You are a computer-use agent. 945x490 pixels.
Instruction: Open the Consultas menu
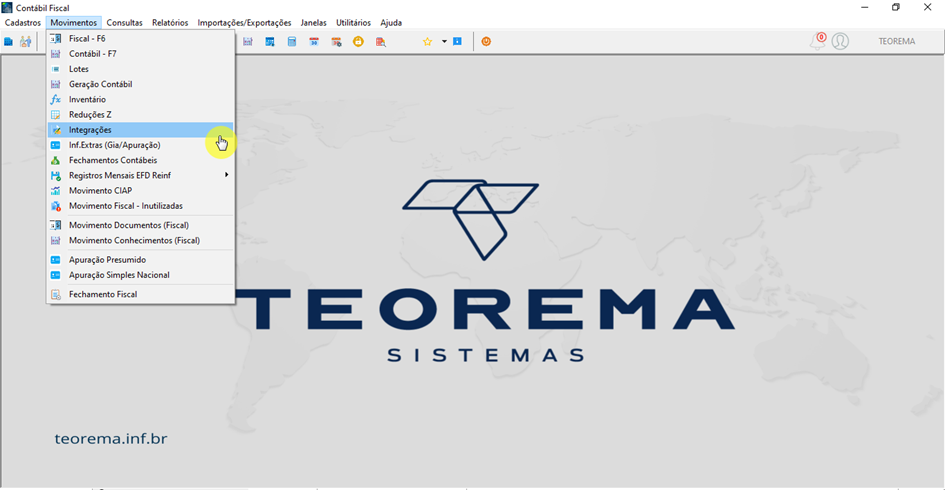point(124,22)
